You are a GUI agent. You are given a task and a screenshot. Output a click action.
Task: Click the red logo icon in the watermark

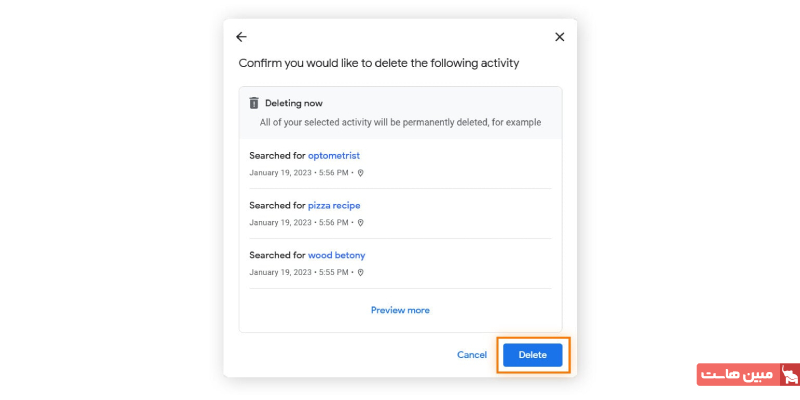tap(789, 375)
